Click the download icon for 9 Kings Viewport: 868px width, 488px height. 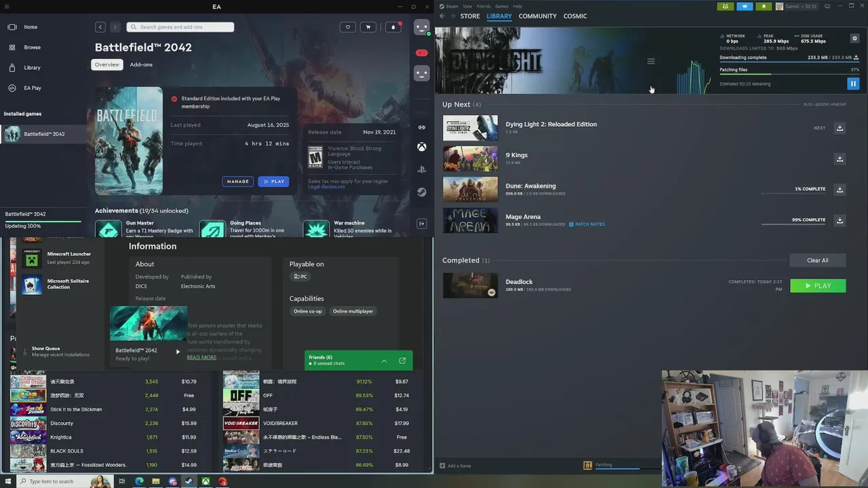click(x=840, y=159)
